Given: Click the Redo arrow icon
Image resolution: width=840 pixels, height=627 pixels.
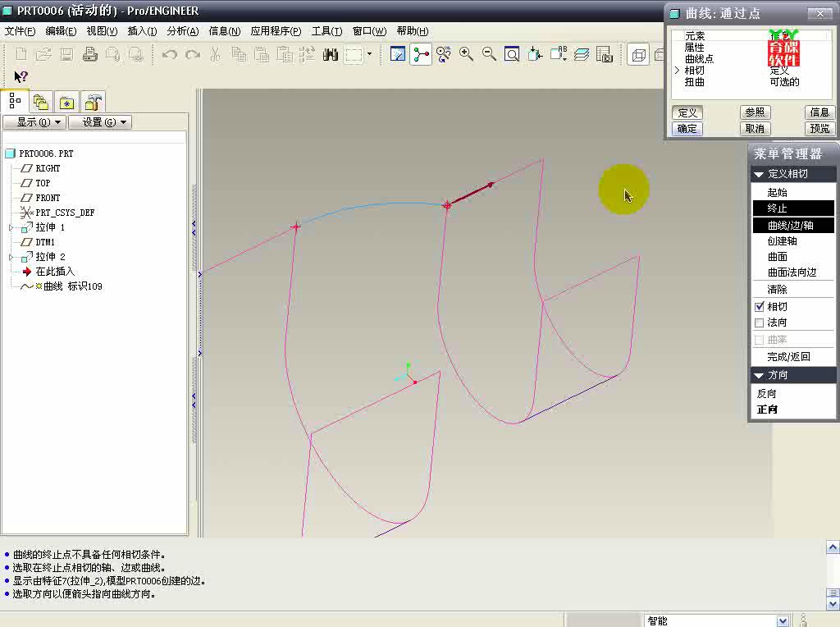Looking at the screenshot, I should (193, 54).
